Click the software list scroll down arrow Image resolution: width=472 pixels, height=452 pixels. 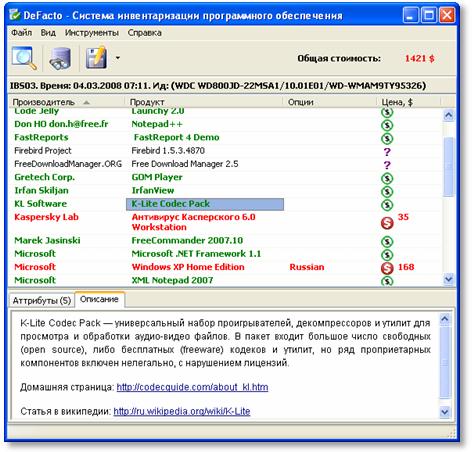449,279
